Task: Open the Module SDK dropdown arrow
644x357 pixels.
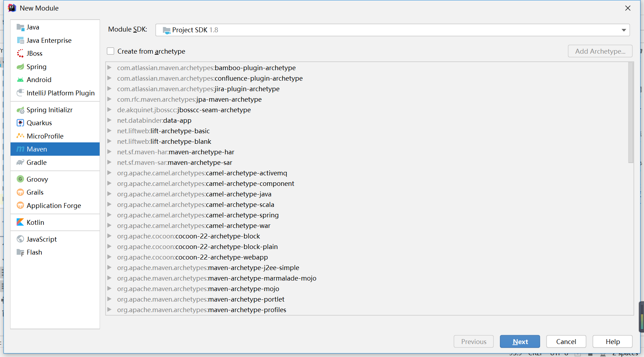Action: pyautogui.click(x=624, y=30)
